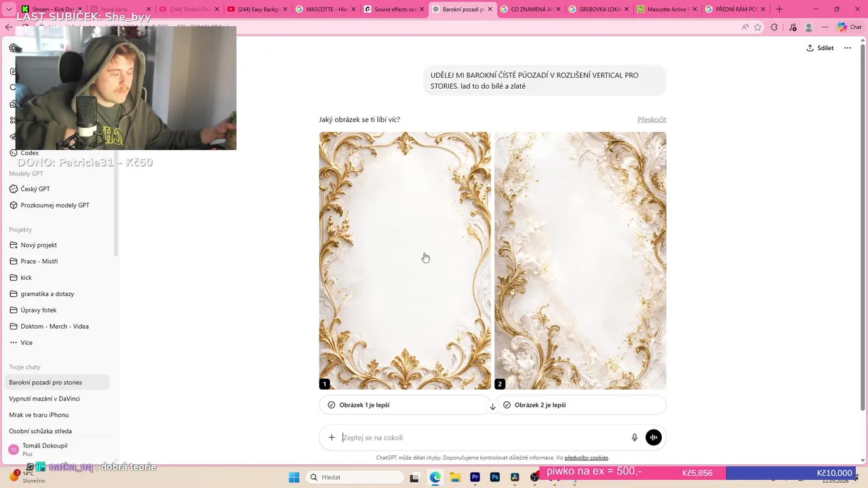Click the browser back arrow
This screenshot has height=488, width=868.
(x=9, y=27)
